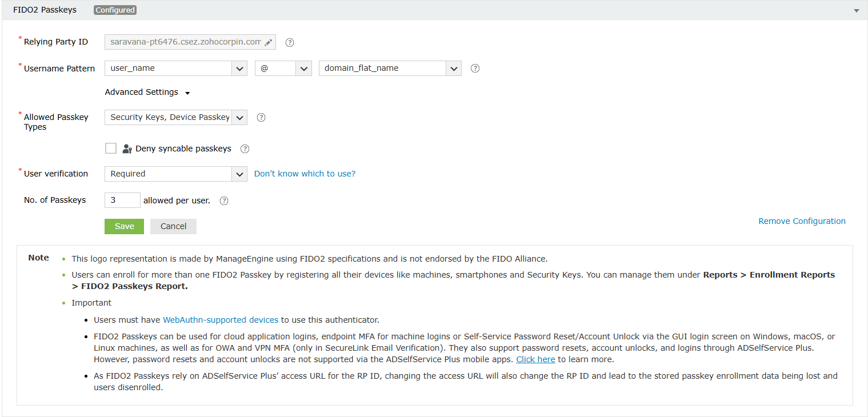868x417 pixels.
Task: Click the User verification label
Action: (x=56, y=174)
